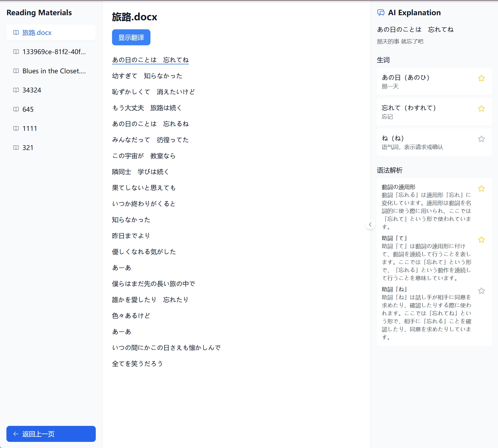The width and height of the screenshot is (498, 448).
Task: Select the standalone line 知らなかった
Action: point(131,220)
